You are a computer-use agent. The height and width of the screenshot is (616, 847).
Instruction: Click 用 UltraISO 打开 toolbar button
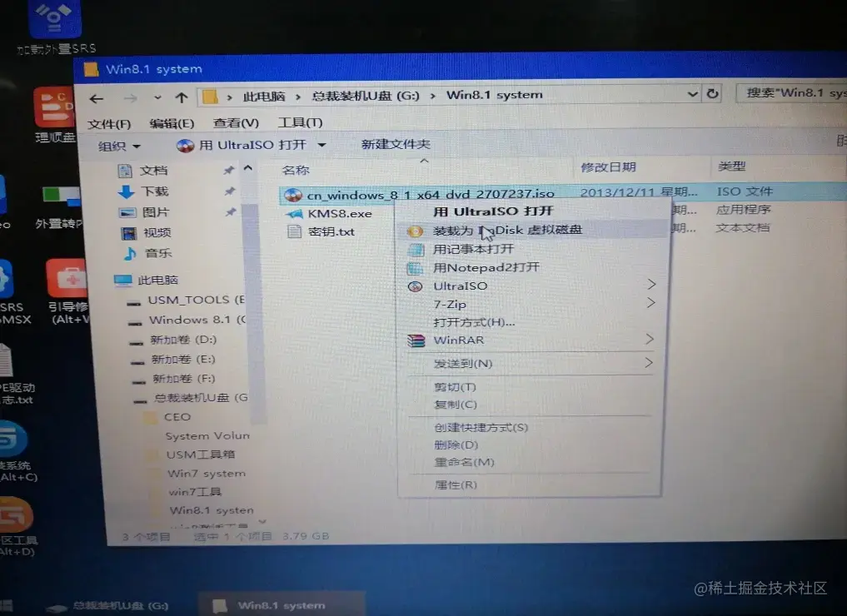tap(242, 145)
